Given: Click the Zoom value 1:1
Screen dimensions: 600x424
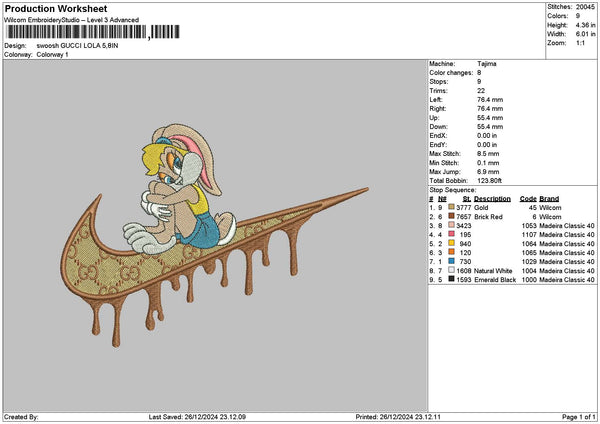Looking at the screenshot, I should 580,43.
